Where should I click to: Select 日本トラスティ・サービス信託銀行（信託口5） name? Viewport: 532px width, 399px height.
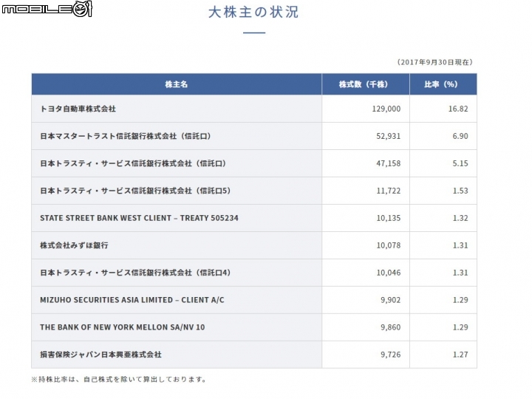coord(135,191)
